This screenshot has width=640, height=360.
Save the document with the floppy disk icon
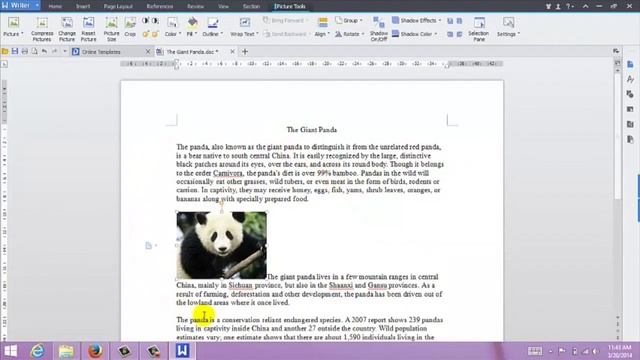tap(15, 51)
